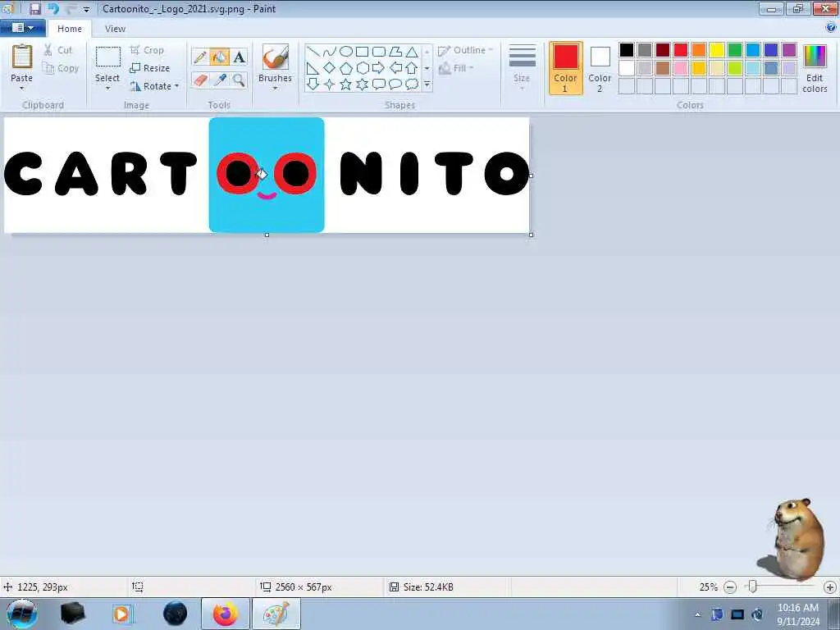Screen dimensions: 840x630
Task: Activate the Color 1 selector
Action: [566, 68]
